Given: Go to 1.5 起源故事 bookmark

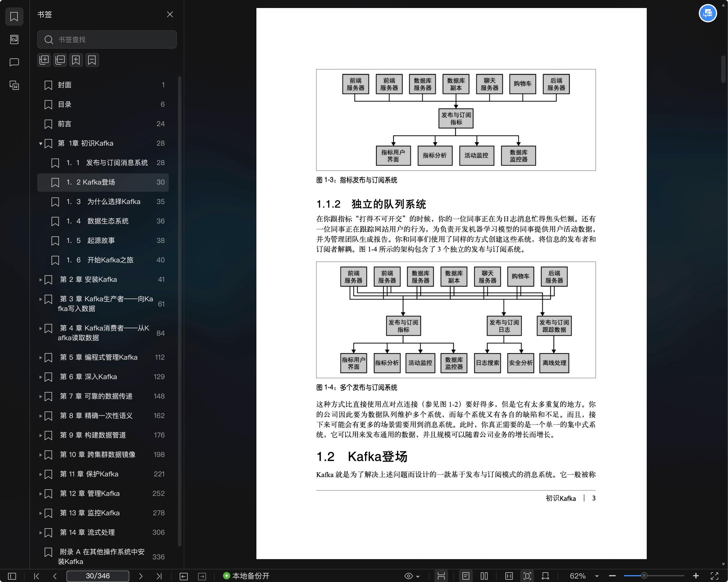Looking at the screenshot, I should coord(103,241).
